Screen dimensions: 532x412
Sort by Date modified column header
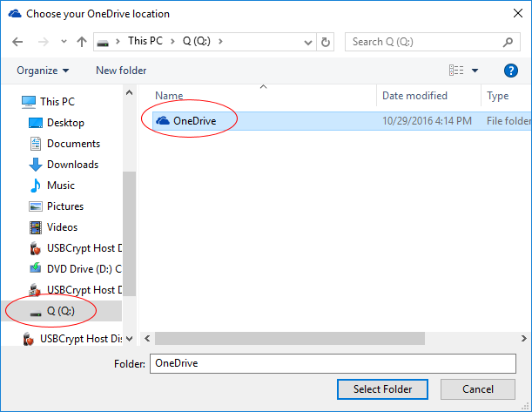414,96
